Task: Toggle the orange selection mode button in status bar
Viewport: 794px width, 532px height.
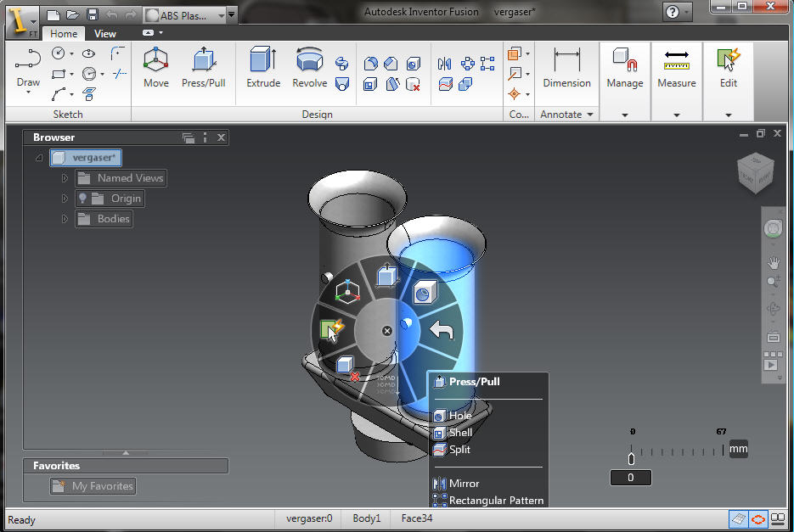Action: [757, 518]
